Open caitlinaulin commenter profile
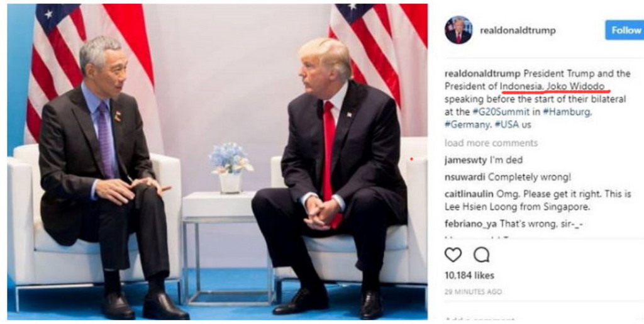644x324 pixels. point(469,194)
